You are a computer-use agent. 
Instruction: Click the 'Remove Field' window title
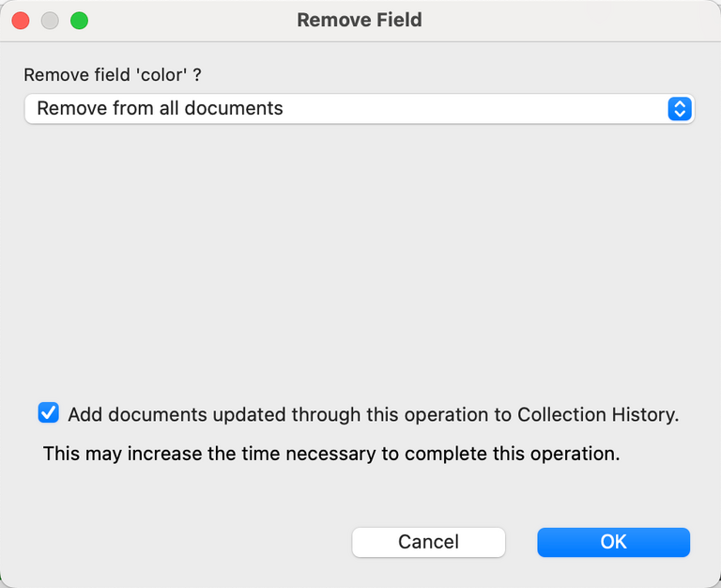[x=360, y=20]
